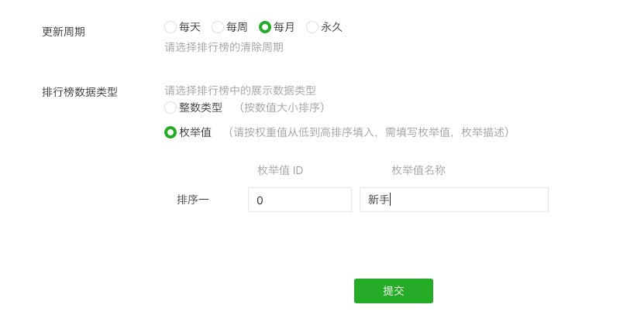Click the 排行榜数据类型 field label

[80, 92]
